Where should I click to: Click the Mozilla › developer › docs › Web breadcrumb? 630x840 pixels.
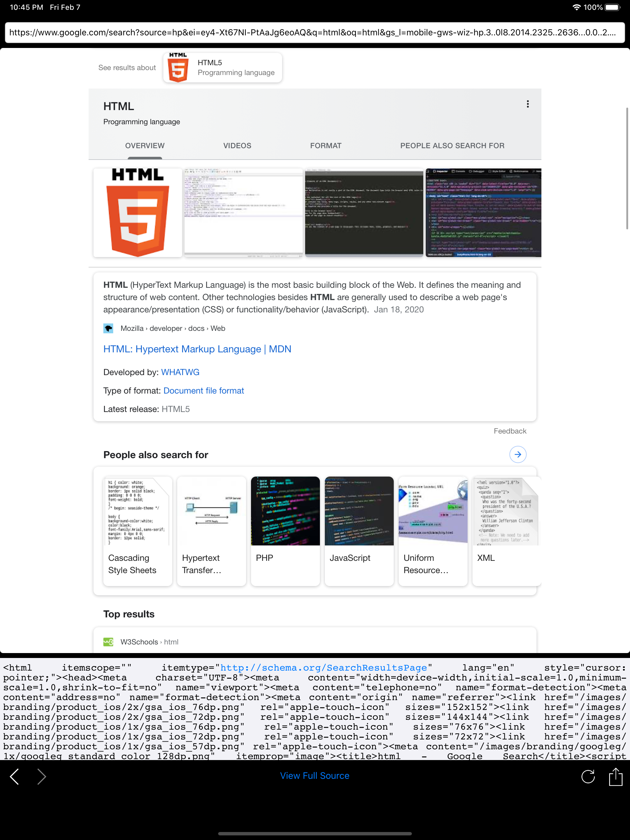(173, 328)
